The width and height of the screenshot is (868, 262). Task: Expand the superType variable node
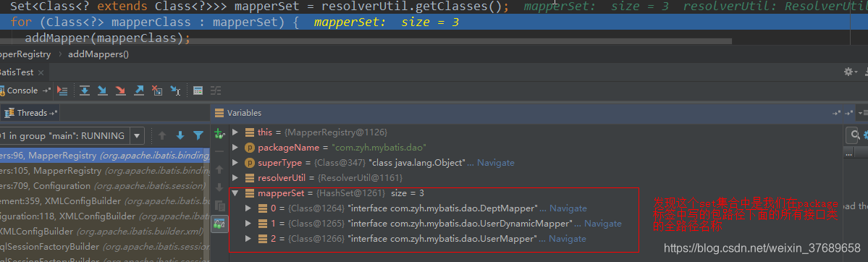[236, 163]
